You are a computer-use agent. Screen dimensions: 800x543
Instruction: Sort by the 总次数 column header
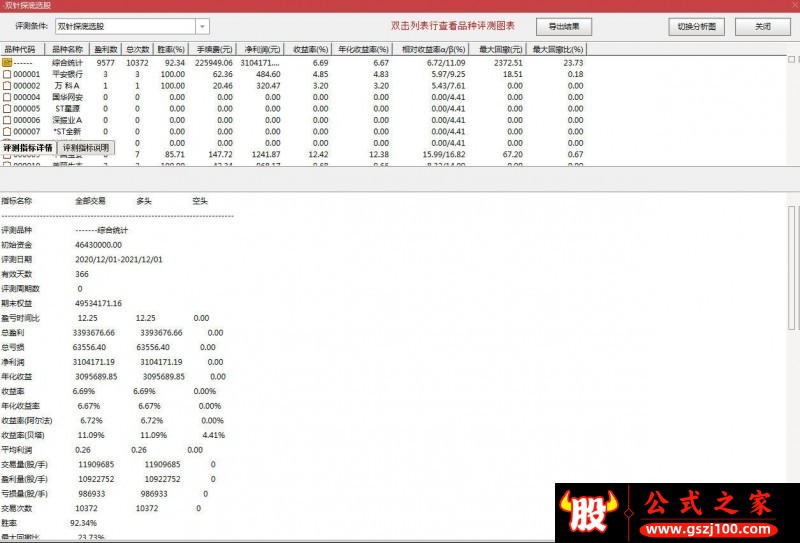[137, 50]
